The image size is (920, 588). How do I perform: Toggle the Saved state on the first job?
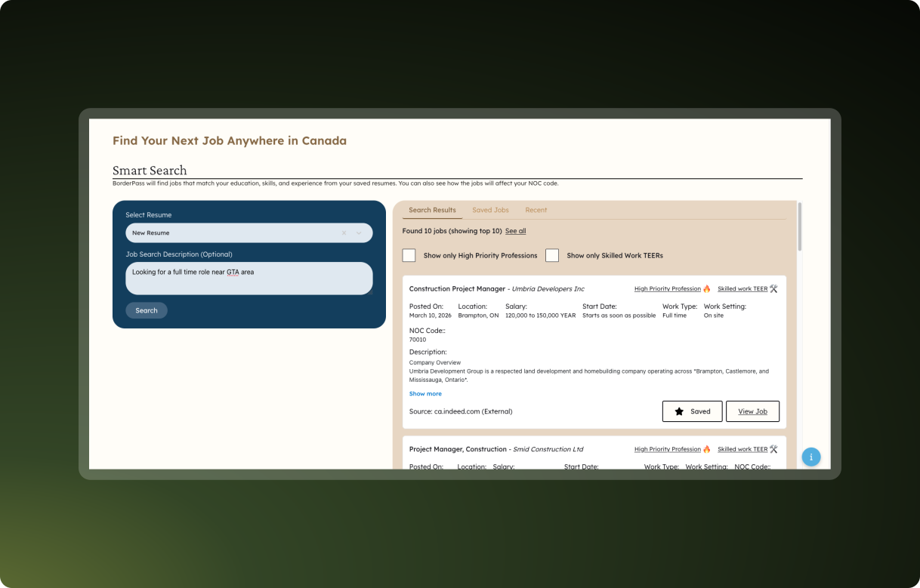(x=692, y=411)
